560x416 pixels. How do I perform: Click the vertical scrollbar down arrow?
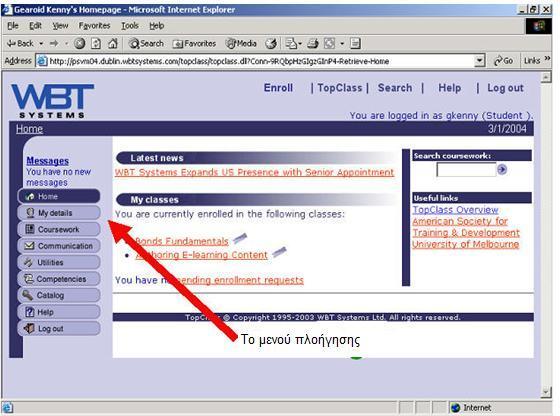click(546, 392)
